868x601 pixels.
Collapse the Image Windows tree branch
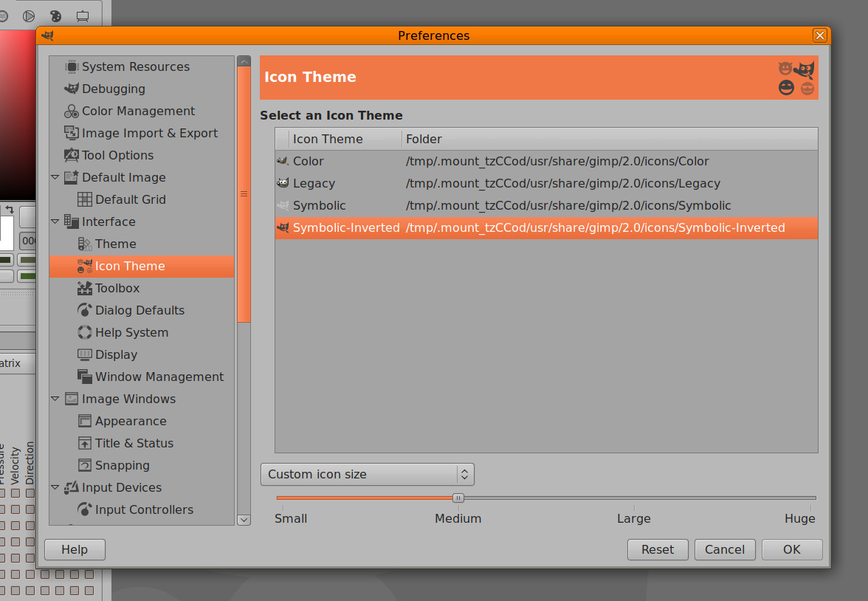pos(55,399)
